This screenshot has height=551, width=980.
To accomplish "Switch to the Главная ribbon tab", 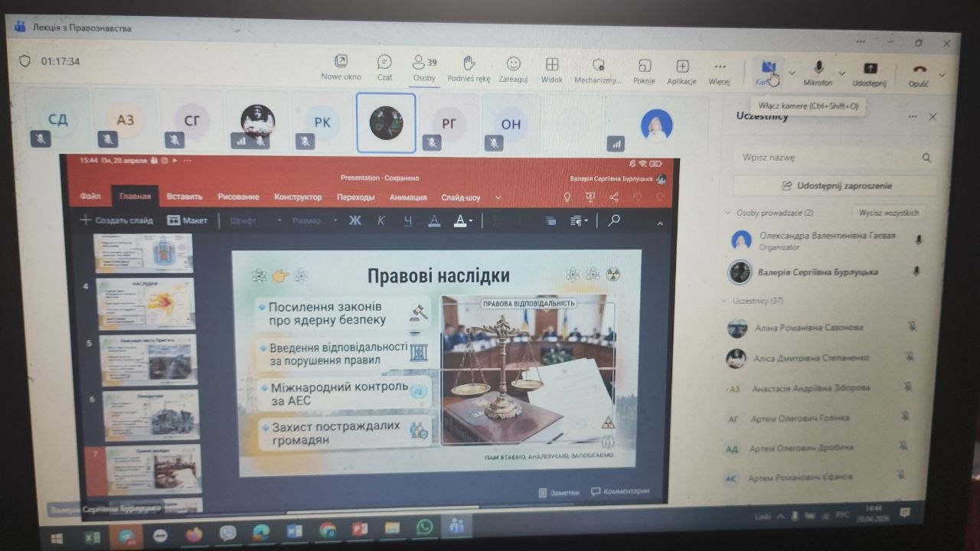I will pyautogui.click(x=135, y=197).
